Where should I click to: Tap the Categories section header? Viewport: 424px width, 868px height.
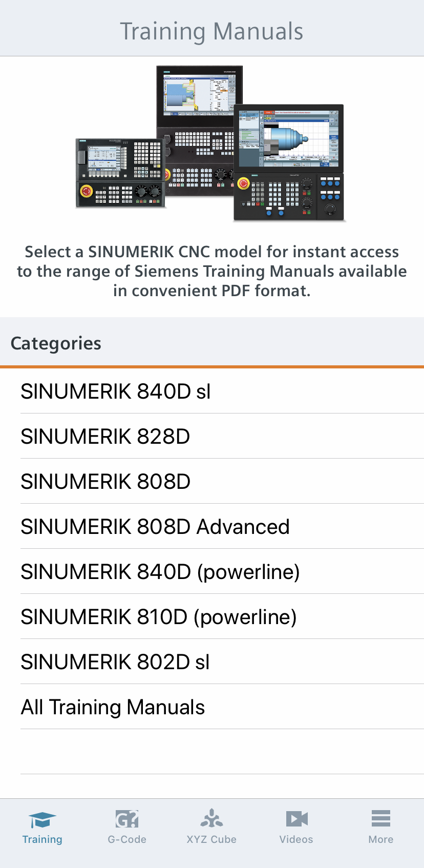tap(212, 342)
